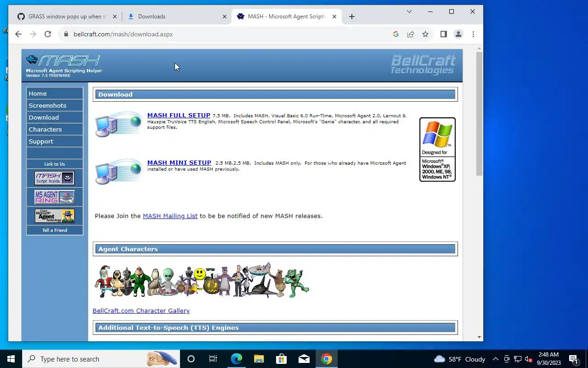The image size is (588, 368).
Task: Open the weather widget showing 58°F Cloudy
Action: coord(459,359)
